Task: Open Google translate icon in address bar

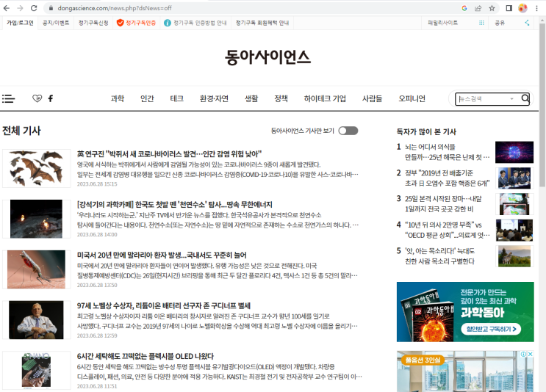Action: tap(464, 8)
